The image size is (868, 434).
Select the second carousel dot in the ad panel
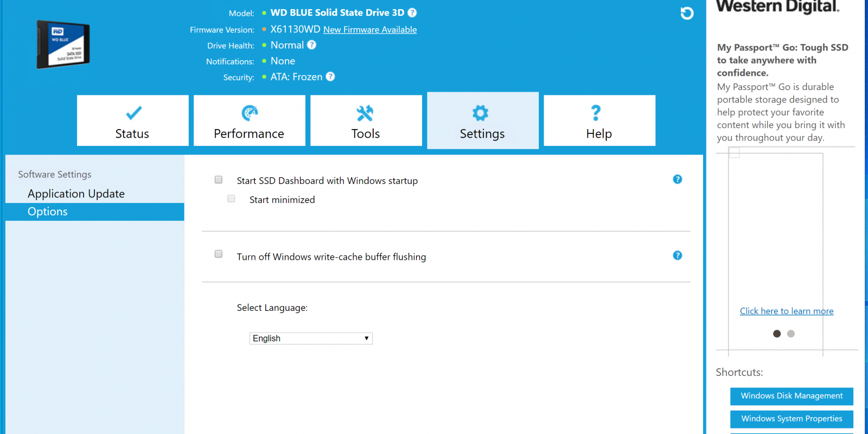coord(791,334)
